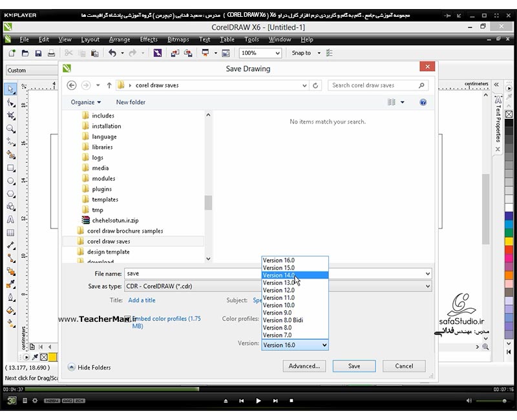The image size is (517, 420).
Task: Select the Zoom tool in toolbox
Action: pyautogui.click(x=11, y=129)
